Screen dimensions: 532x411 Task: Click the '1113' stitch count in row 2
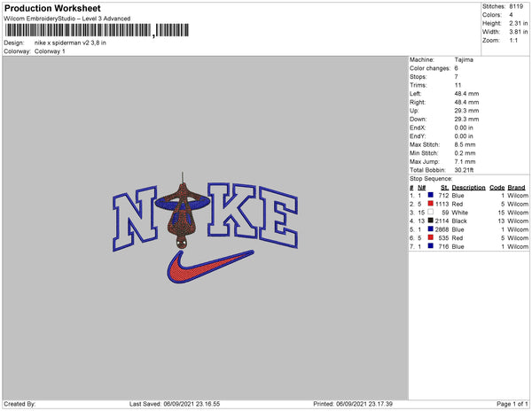442,204
